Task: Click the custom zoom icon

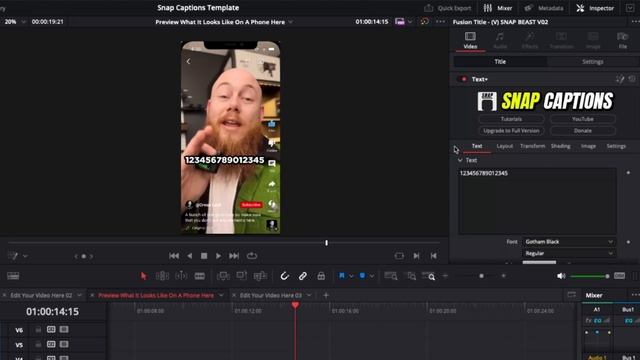Action: pyautogui.click(x=429, y=276)
